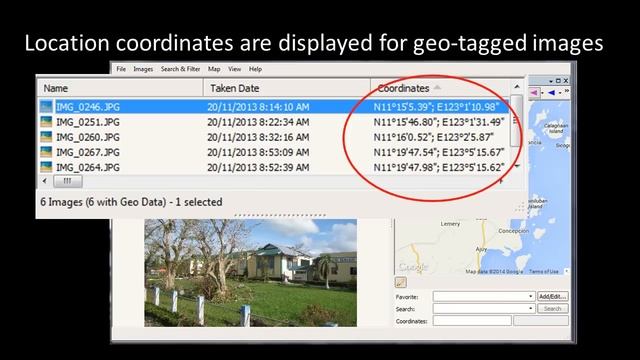Screen dimensions: 640x360
Task: Click the tool icon below the map
Action: click(x=400, y=282)
